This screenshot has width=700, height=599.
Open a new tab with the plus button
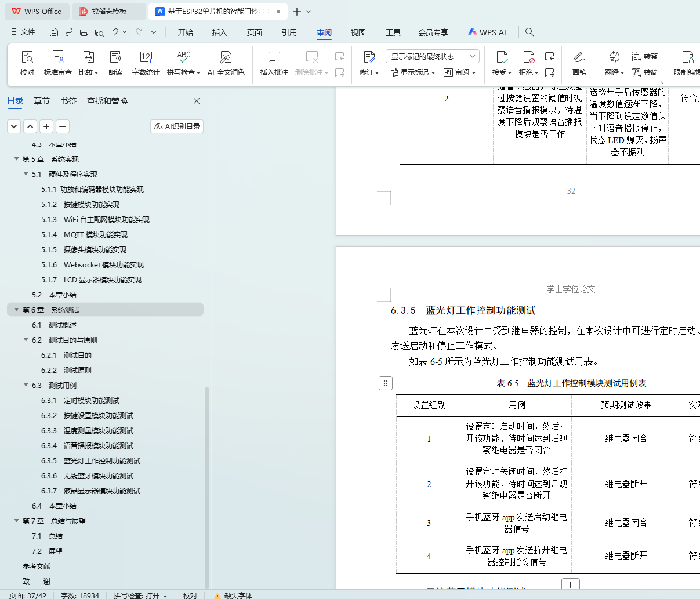[x=297, y=12]
